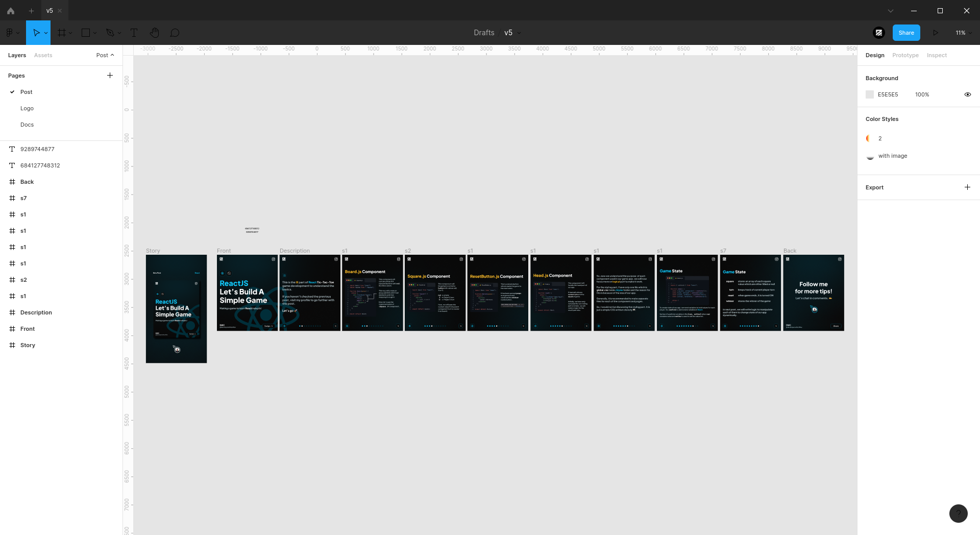Switch to the Inspect tab
980x535 pixels.
click(937, 55)
